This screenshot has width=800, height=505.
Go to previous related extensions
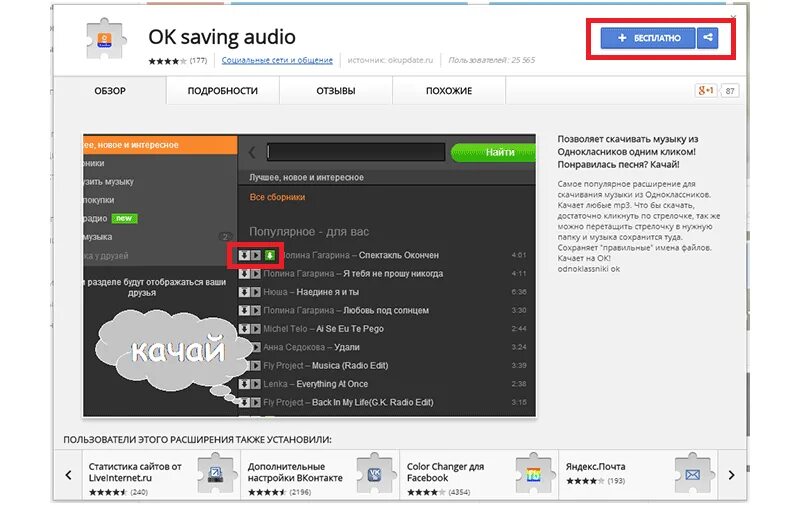(x=68, y=475)
